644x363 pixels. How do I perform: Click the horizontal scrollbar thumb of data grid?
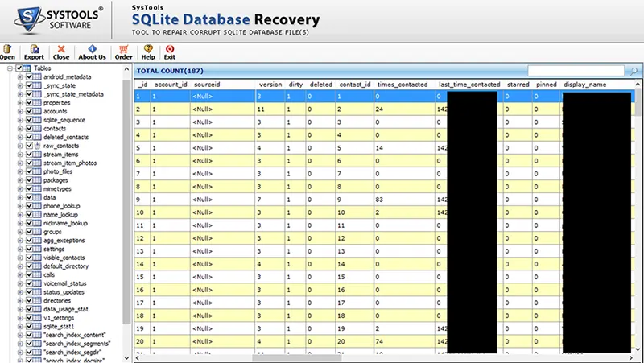coord(296,358)
